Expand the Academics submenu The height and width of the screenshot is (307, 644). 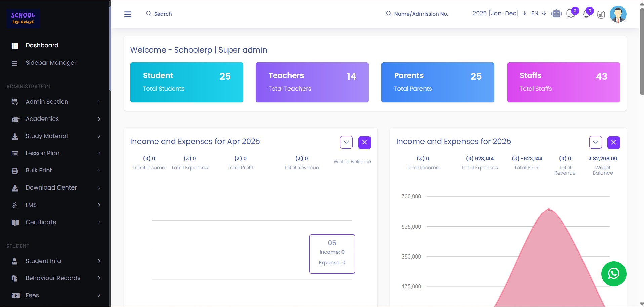tap(42, 119)
